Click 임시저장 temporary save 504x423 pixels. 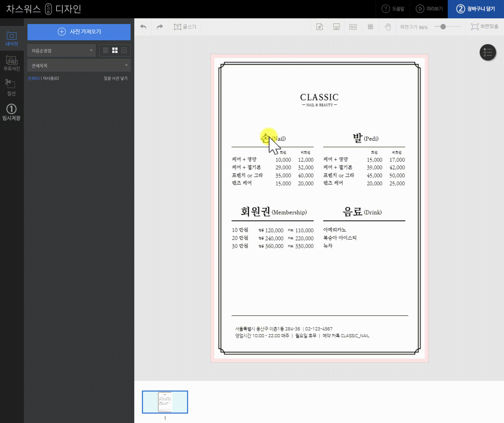click(x=11, y=112)
